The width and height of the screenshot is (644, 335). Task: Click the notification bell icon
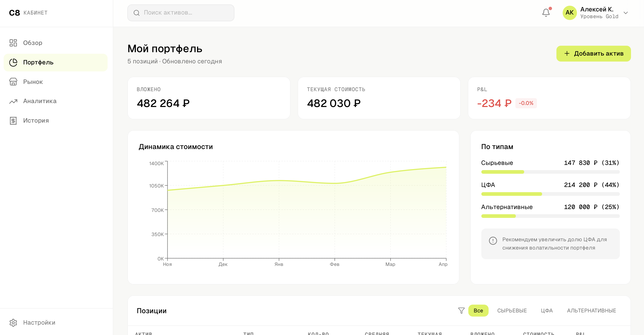tap(546, 13)
